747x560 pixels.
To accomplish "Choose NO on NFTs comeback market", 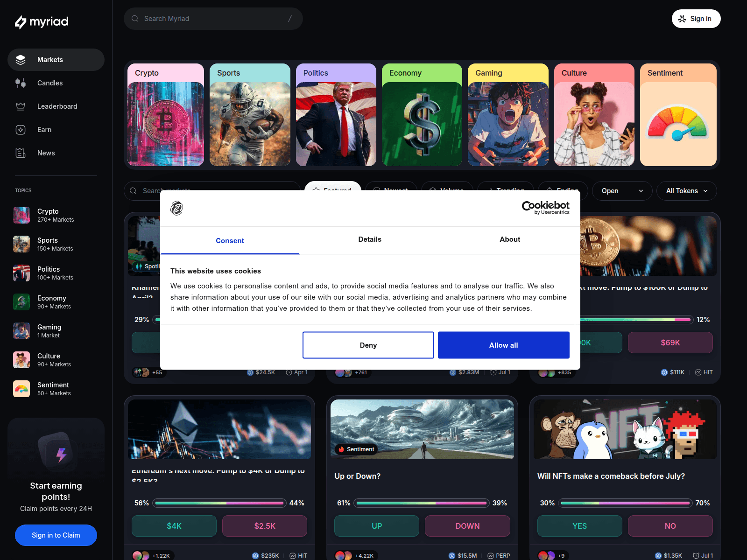I will [x=670, y=526].
